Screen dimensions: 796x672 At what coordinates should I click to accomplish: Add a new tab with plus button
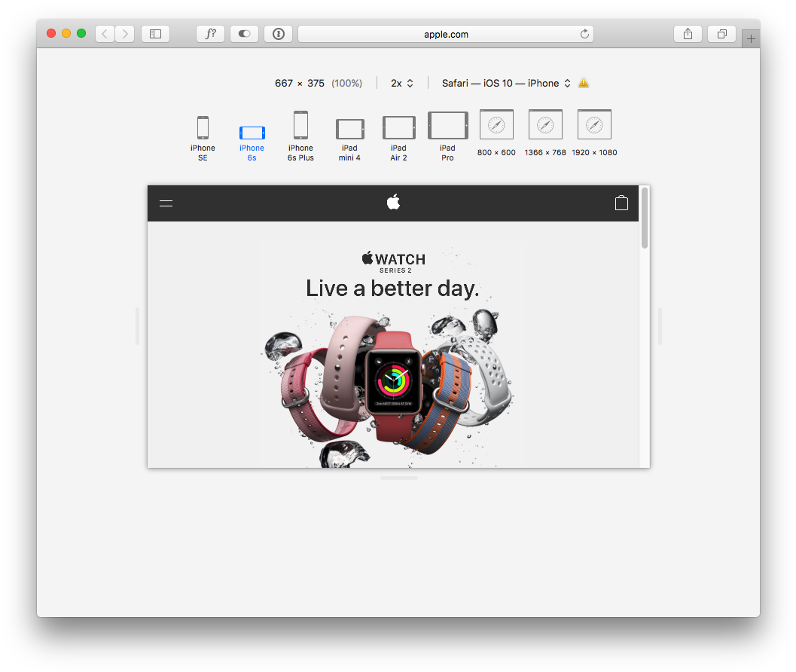(x=751, y=38)
